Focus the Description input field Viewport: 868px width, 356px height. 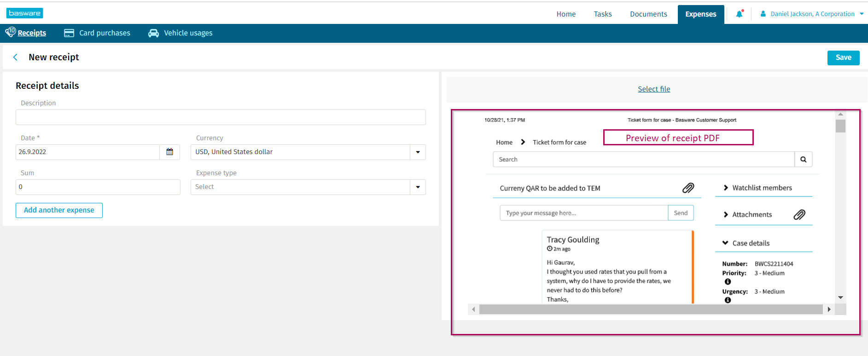pos(221,117)
